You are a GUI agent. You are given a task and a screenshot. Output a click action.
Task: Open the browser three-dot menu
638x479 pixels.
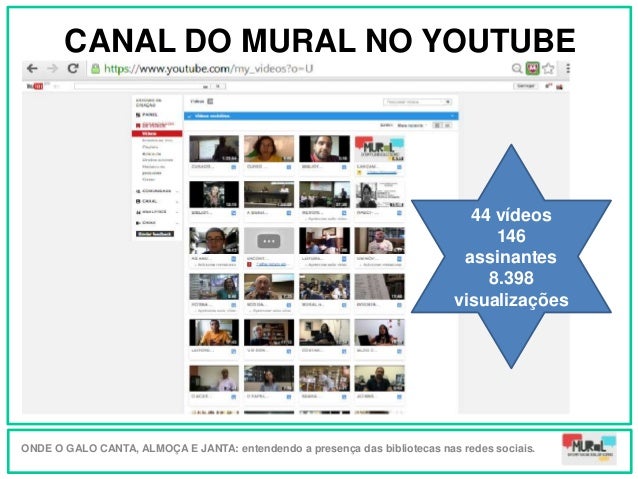click(x=568, y=68)
